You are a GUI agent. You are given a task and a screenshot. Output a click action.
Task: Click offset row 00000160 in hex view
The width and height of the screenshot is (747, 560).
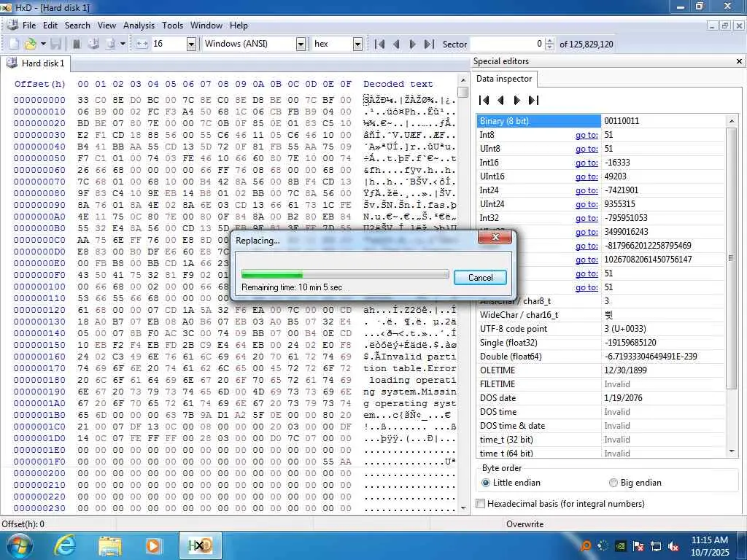[x=39, y=357]
